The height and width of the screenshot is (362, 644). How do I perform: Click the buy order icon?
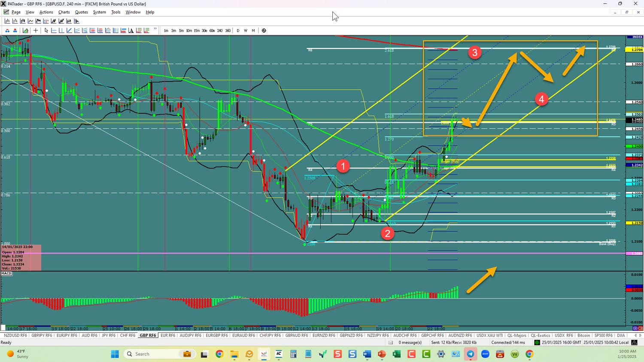(15, 30)
